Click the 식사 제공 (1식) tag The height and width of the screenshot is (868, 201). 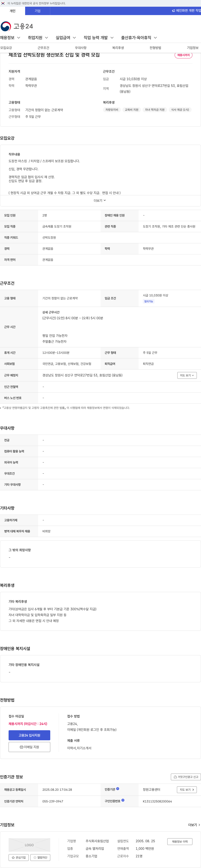pyautogui.click(x=180, y=109)
